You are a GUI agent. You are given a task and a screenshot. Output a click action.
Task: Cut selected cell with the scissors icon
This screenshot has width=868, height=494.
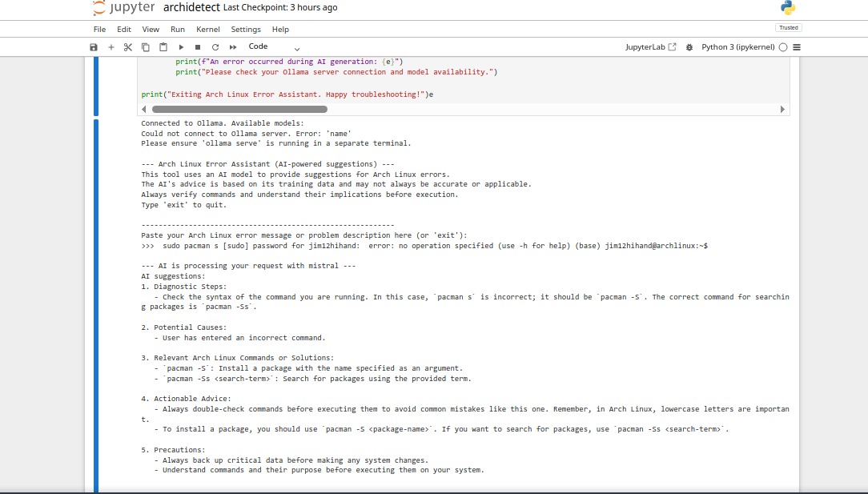coord(128,47)
